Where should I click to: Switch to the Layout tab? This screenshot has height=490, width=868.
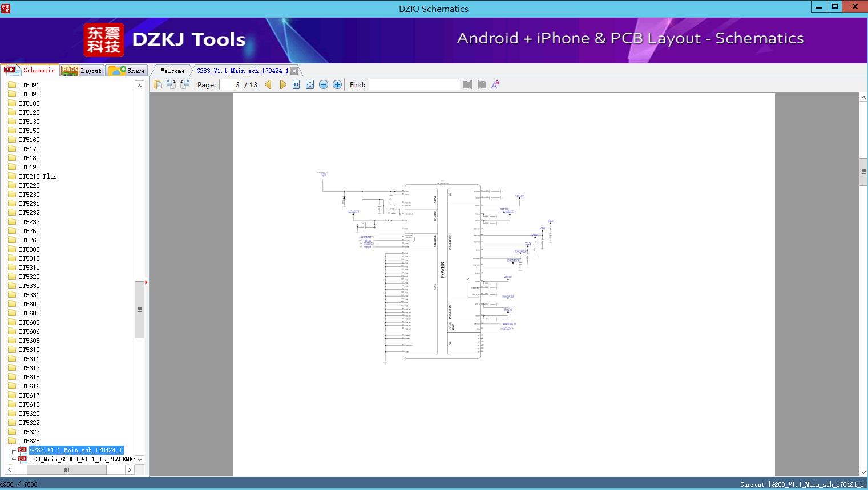(82, 71)
